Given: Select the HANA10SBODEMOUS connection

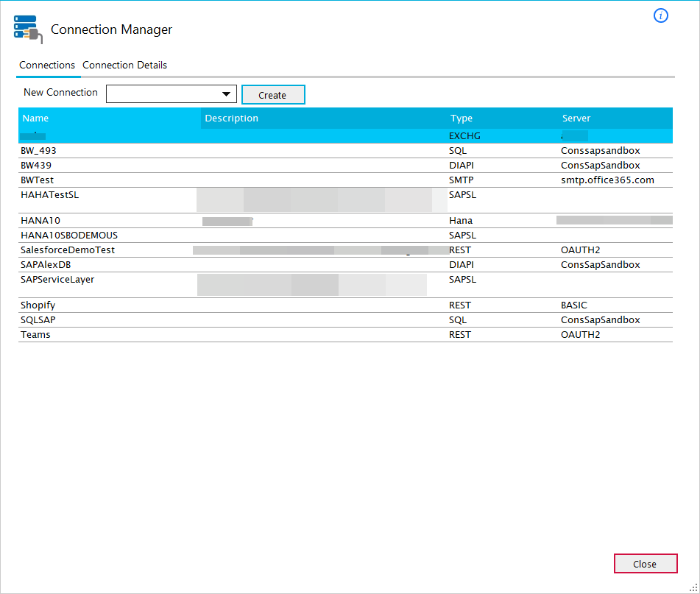Looking at the screenshot, I should (x=345, y=236).
